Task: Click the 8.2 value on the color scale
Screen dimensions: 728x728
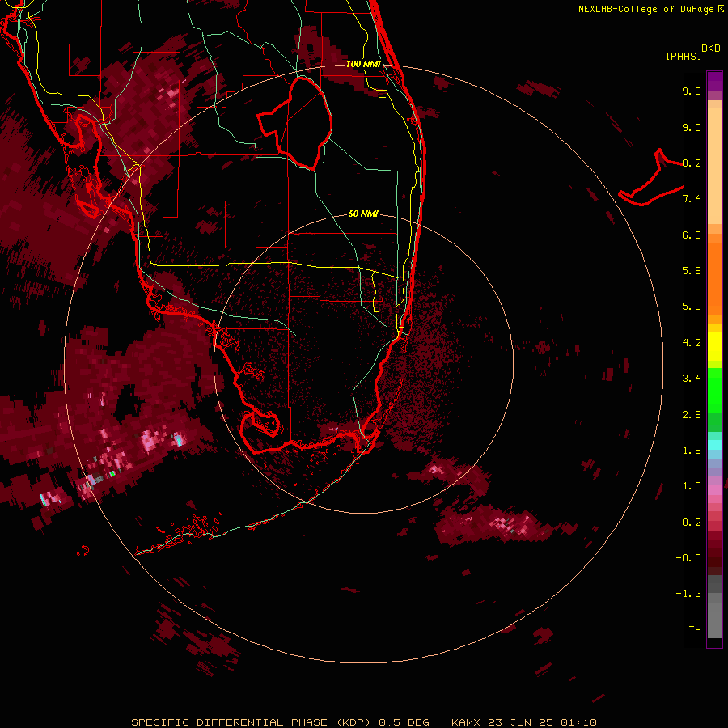Action: click(692, 163)
